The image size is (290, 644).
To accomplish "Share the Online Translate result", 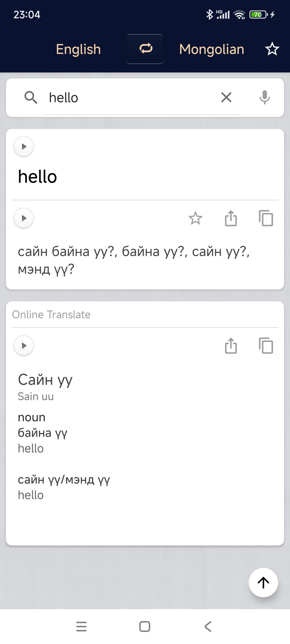I will (x=231, y=346).
